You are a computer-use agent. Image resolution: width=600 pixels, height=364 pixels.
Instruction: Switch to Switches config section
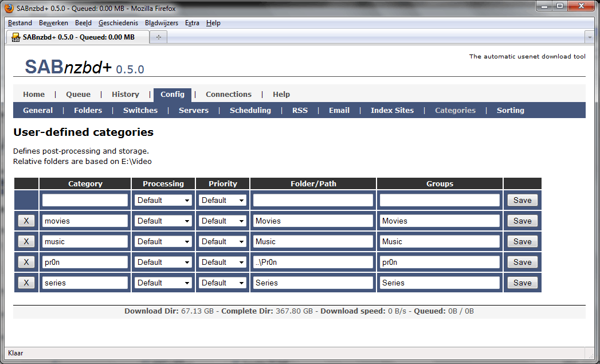click(x=140, y=110)
